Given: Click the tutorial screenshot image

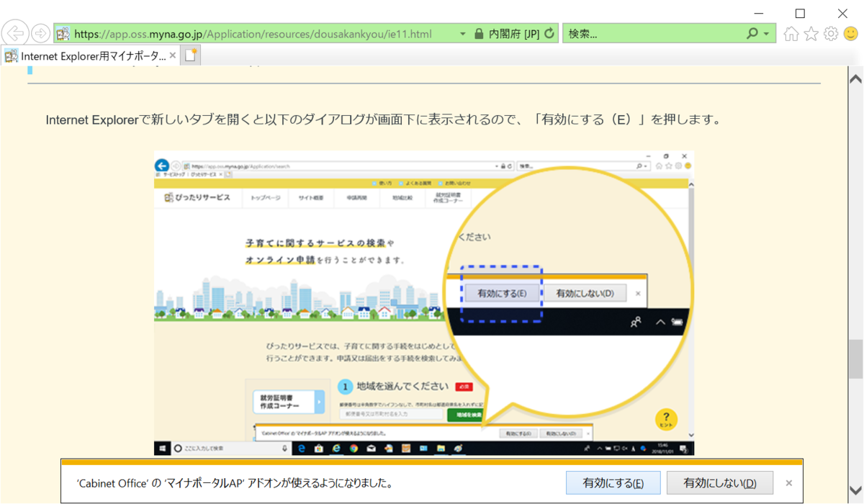Looking at the screenshot, I should (x=424, y=303).
